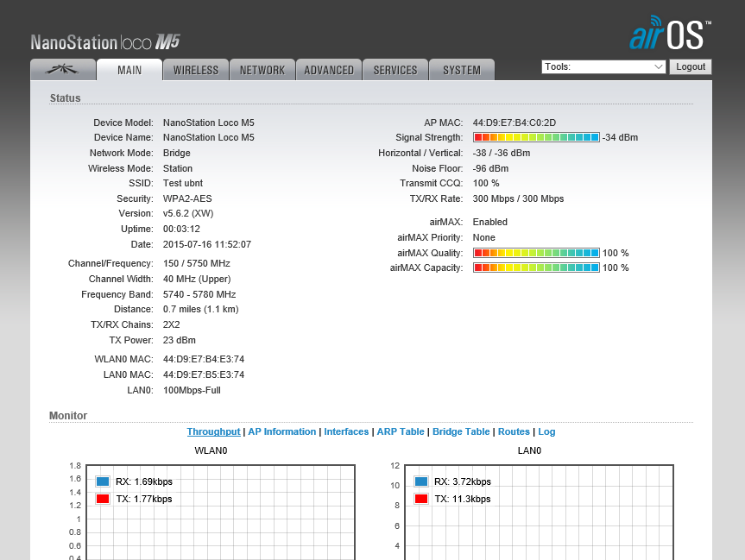Open the Bridge Table link

coord(461,431)
